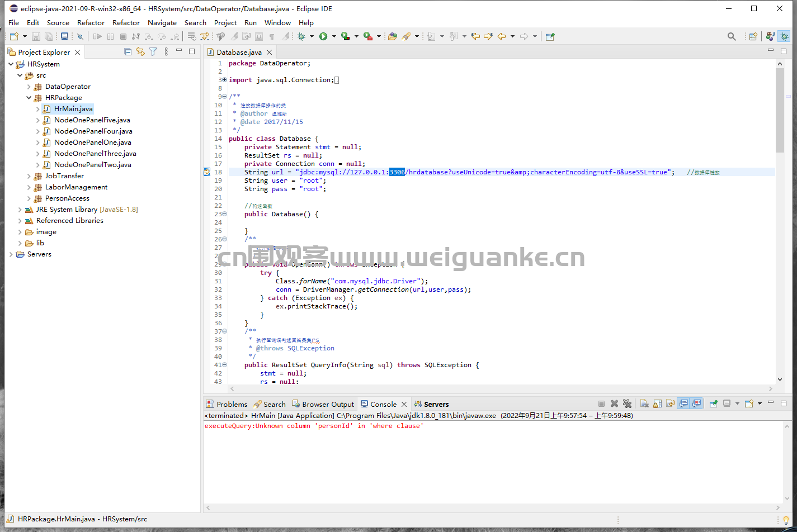
Task: Open the Window menu
Action: point(277,22)
